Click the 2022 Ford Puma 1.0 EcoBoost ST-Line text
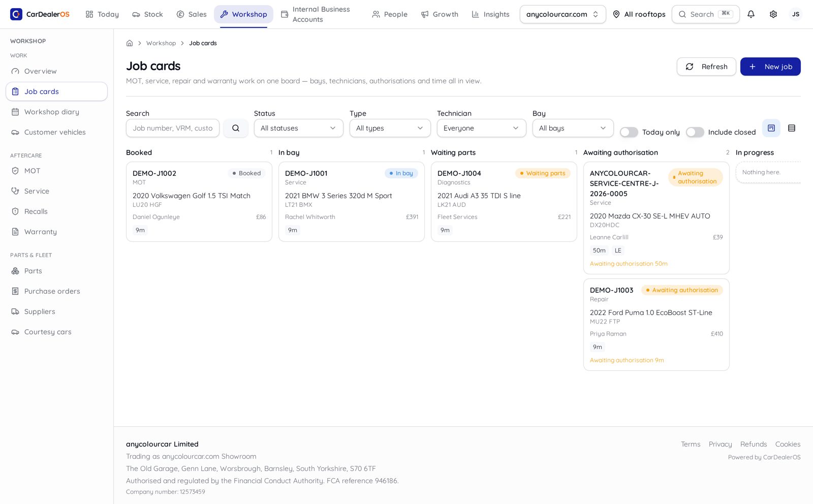 point(651,312)
